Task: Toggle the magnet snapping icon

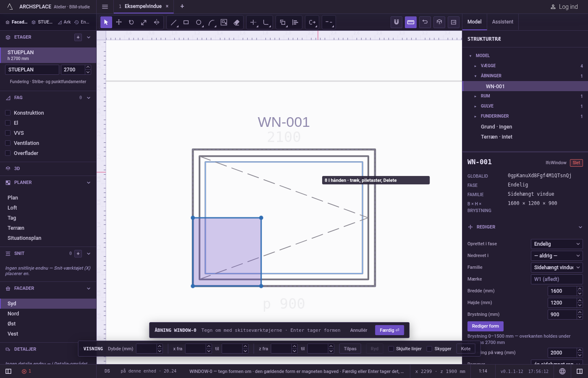Action: coord(396,22)
